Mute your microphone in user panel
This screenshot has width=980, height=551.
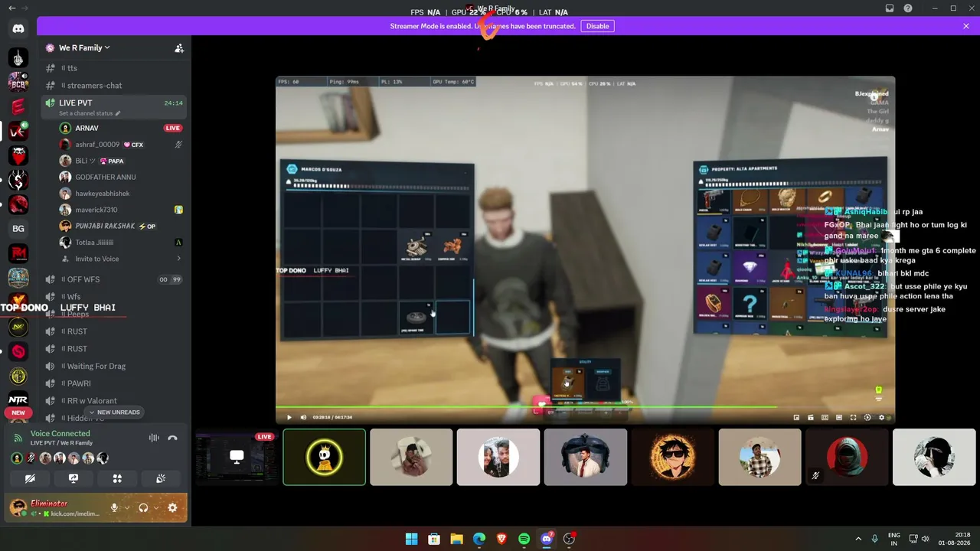click(x=114, y=507)
